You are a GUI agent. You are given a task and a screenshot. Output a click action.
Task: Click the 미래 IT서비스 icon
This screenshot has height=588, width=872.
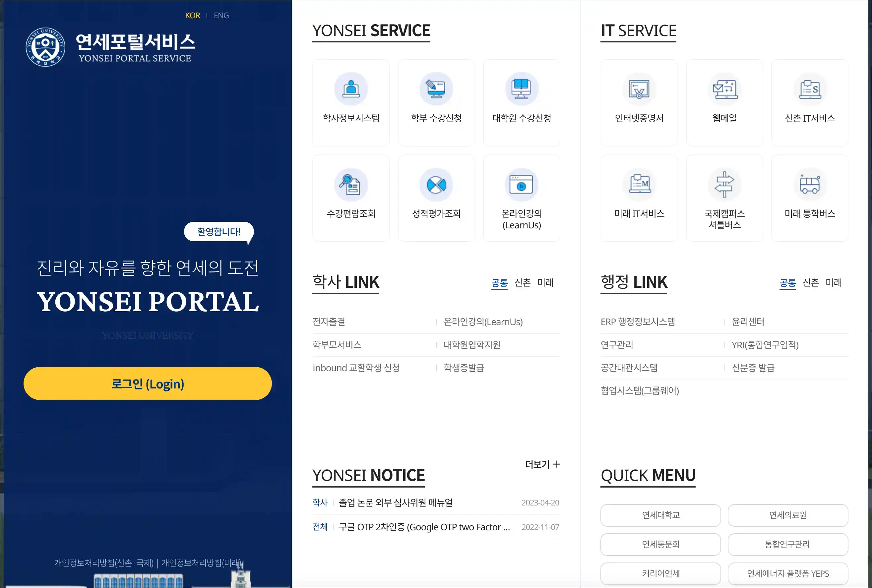pos(639,185)
